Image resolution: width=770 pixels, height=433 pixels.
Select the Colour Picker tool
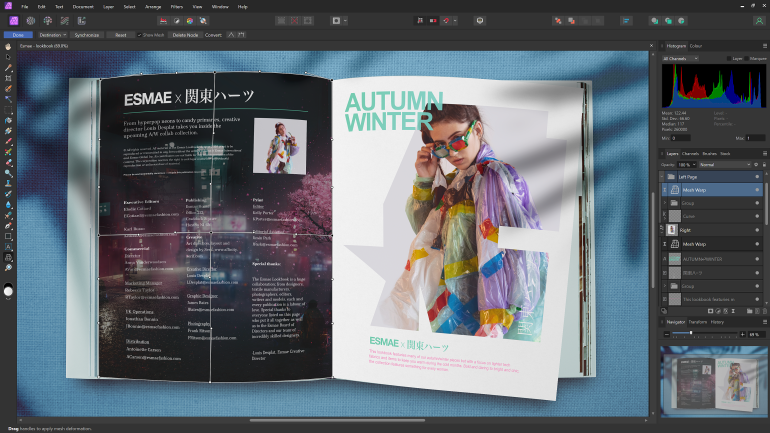click(8, 68)
